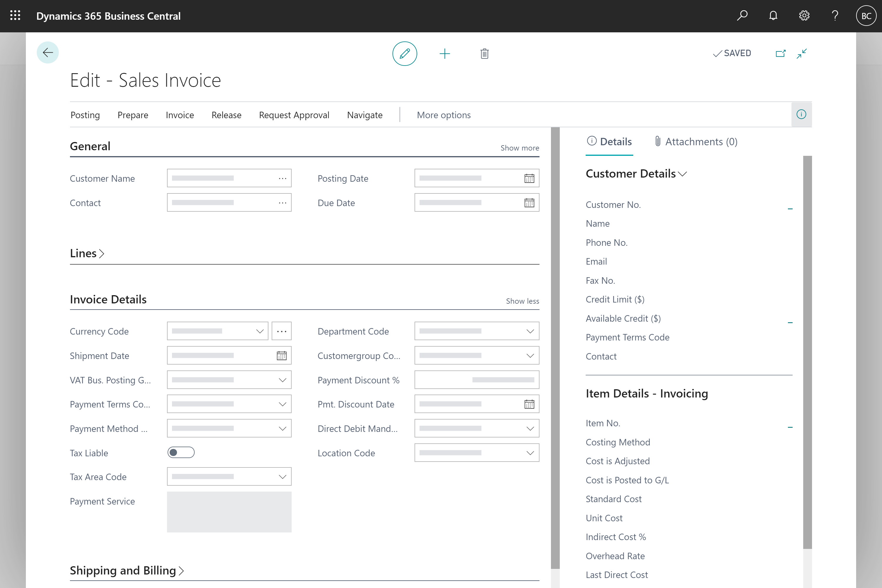This screenshot has height=588, width=882.
Task: Toggle the Tax Liable switch
Action: [181, 452]
